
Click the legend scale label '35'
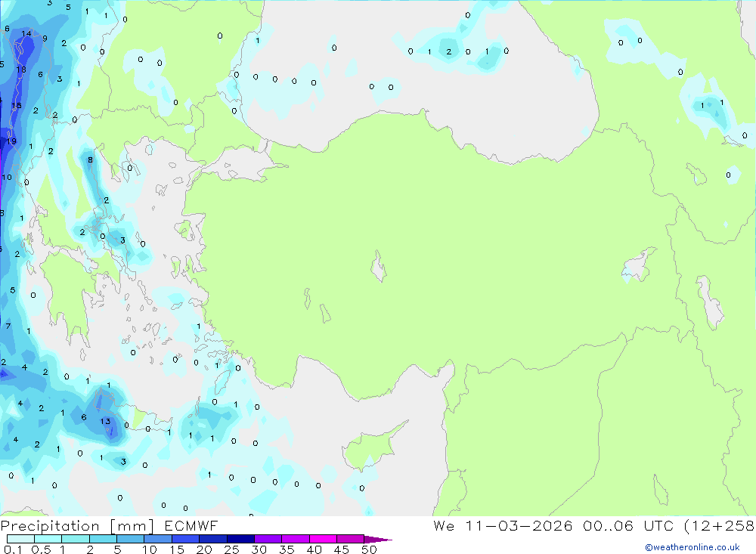pos(287,549)
